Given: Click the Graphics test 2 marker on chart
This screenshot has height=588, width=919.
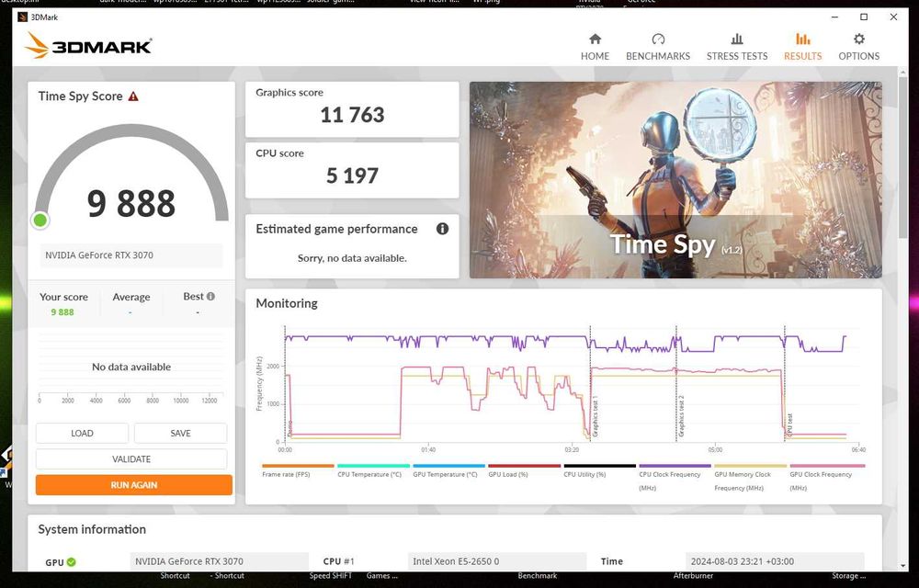Looking at the screenshot, I should [681, 416].
